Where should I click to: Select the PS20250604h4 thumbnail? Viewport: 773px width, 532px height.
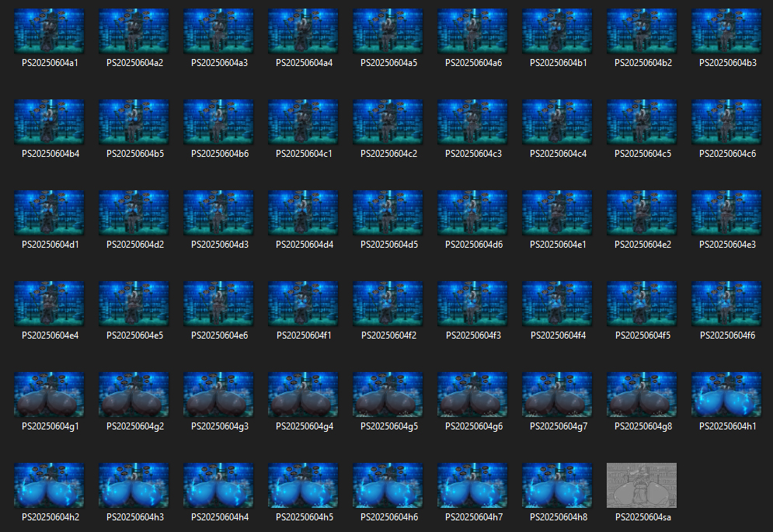coord(218,485)
